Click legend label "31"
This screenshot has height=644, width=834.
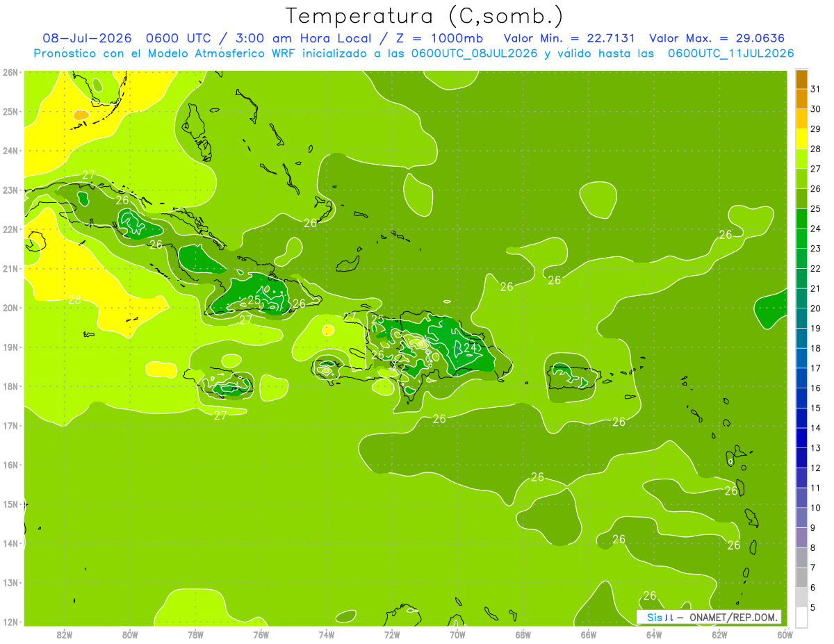816,89
